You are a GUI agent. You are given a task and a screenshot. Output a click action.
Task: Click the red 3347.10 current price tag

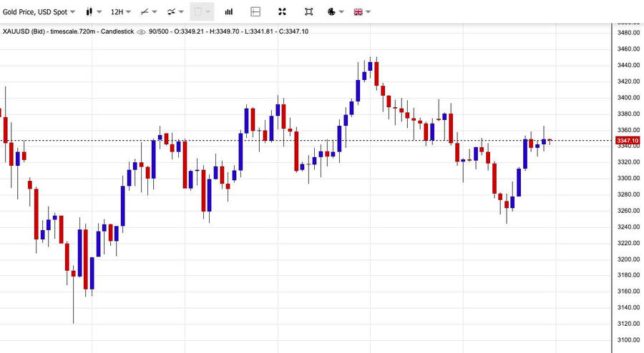click(628, 141)
